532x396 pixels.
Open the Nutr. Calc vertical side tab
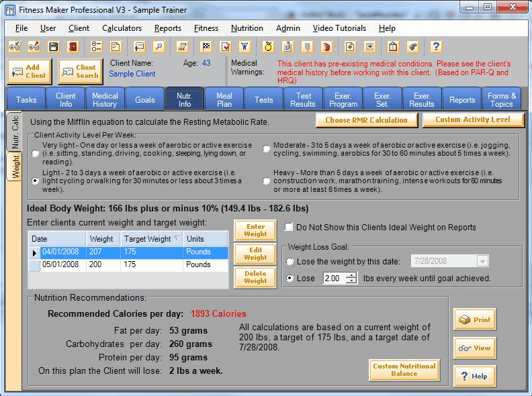[15, 132]
